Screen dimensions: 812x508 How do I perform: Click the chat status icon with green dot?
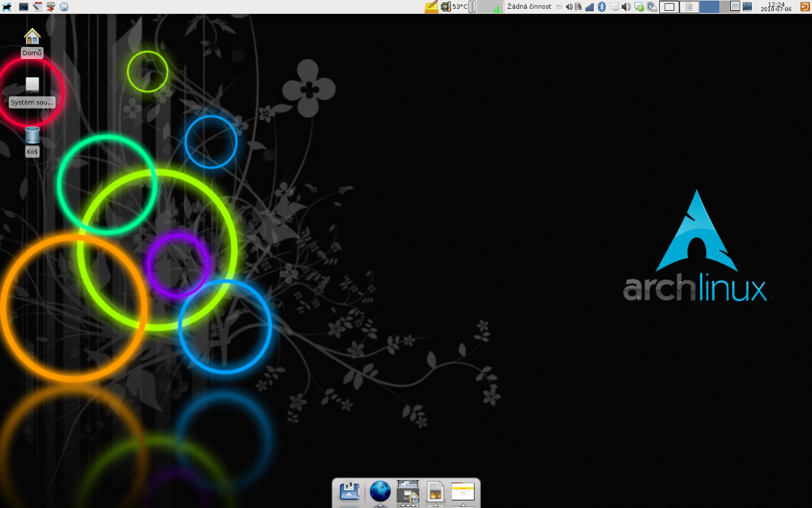(639, 7)
